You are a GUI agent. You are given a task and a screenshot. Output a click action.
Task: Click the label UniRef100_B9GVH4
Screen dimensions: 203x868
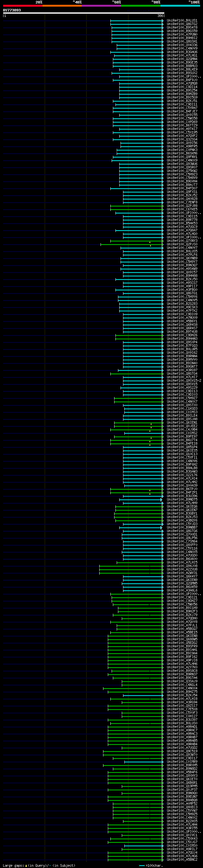click(182, 181)
